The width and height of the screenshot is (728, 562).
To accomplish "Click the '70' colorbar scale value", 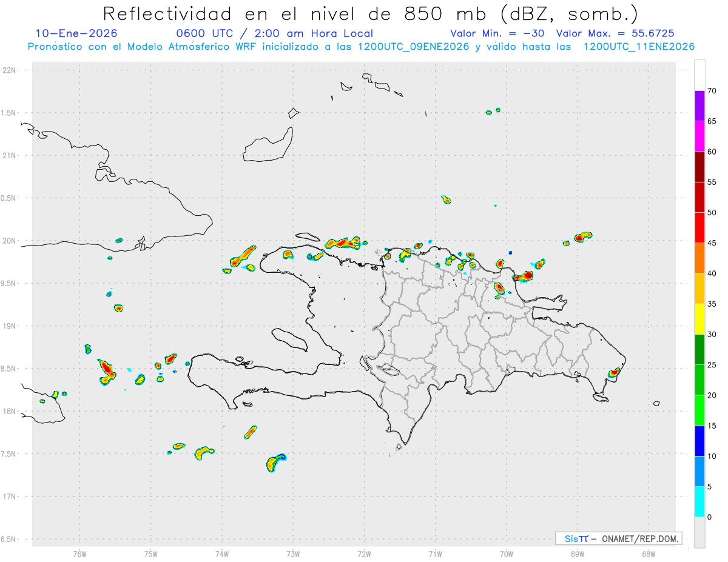I will point(712,91).
